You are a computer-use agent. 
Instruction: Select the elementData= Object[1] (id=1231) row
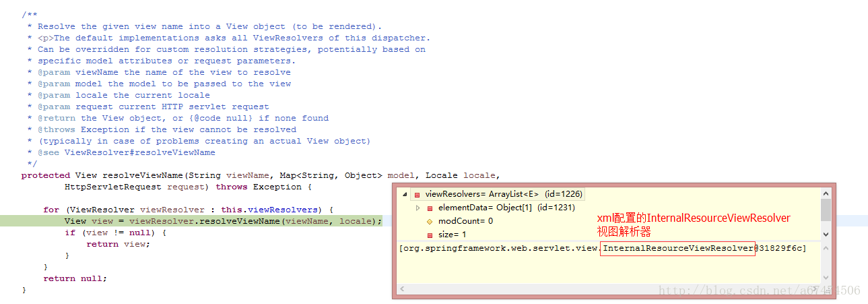[x=506, y=208]
